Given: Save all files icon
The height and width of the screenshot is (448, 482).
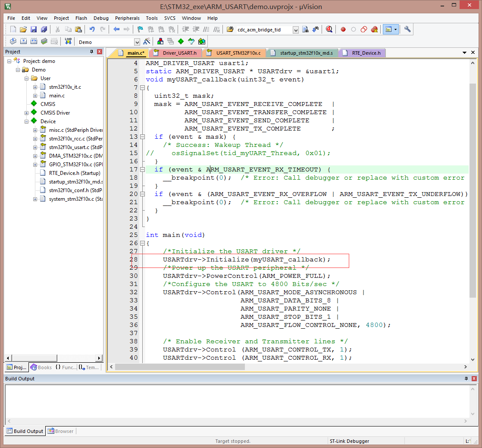Looking at the screenshot, I should click(44, 29).
